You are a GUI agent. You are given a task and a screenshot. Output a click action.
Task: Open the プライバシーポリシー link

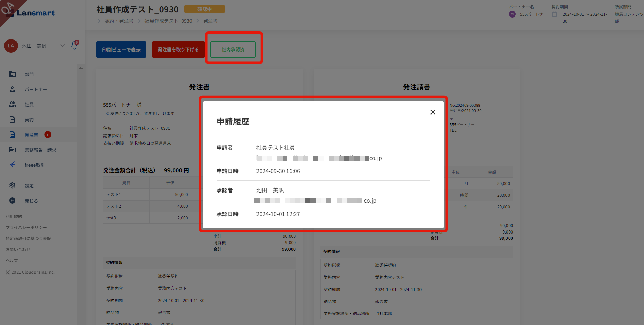point(26,228)
